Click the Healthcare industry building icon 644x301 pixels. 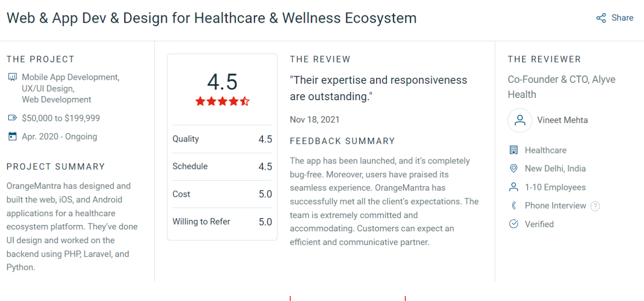coord(514,150)
